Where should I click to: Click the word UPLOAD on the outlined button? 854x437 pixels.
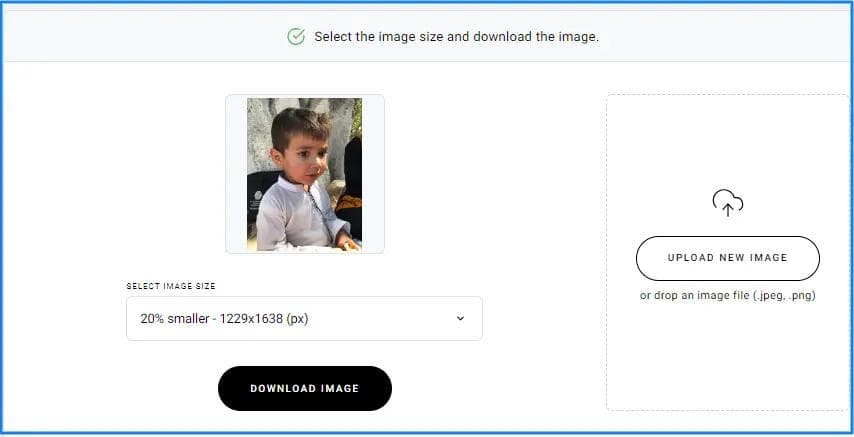point(692,258)
